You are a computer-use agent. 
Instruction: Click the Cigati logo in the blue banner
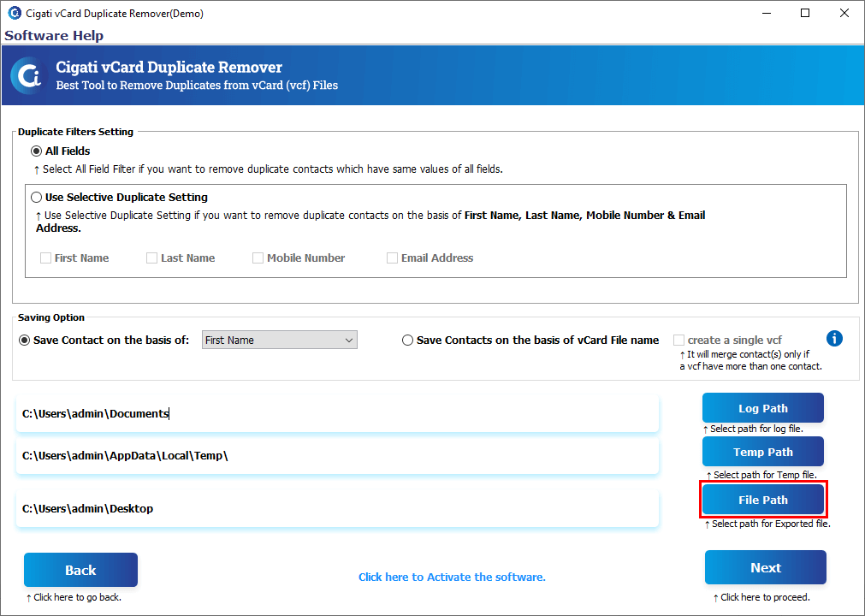(x=29, y=75)
